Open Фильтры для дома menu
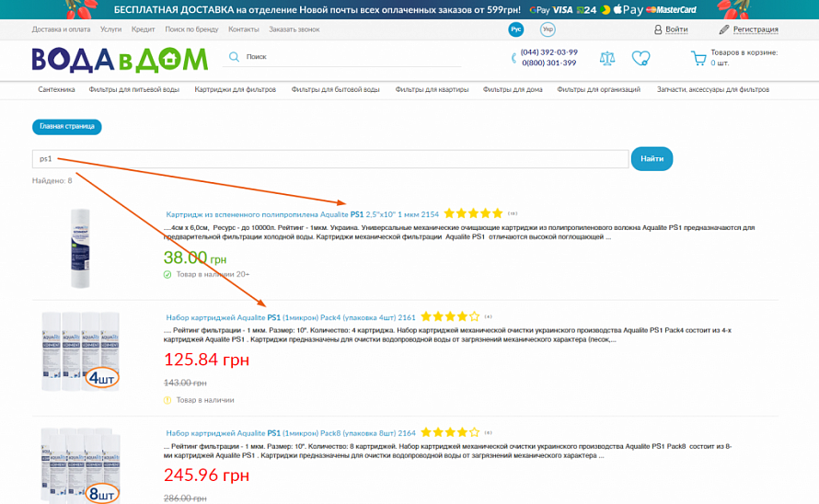Image resolution: width=819 pixels, height=504 pixels. tap(513, 89)
